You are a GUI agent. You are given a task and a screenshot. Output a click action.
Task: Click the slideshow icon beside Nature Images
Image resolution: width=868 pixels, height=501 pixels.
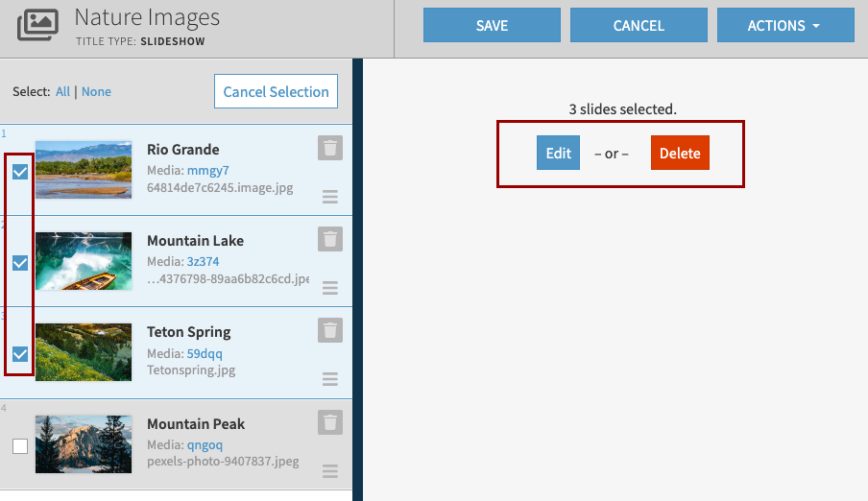pos(39,25)
